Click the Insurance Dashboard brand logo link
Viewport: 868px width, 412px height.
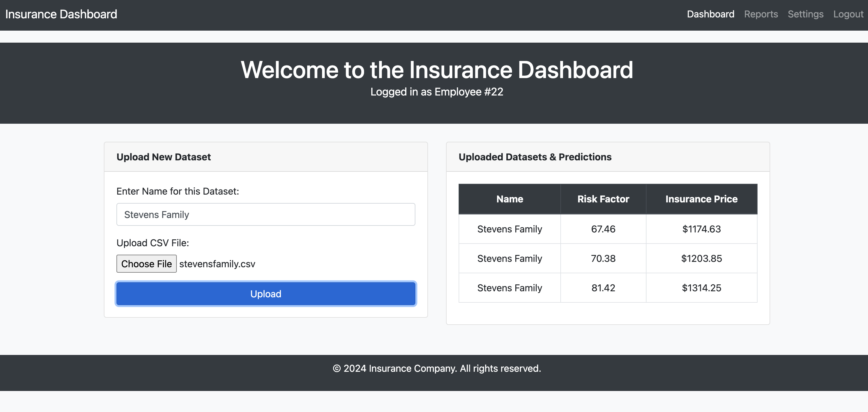tap(61, 14)
